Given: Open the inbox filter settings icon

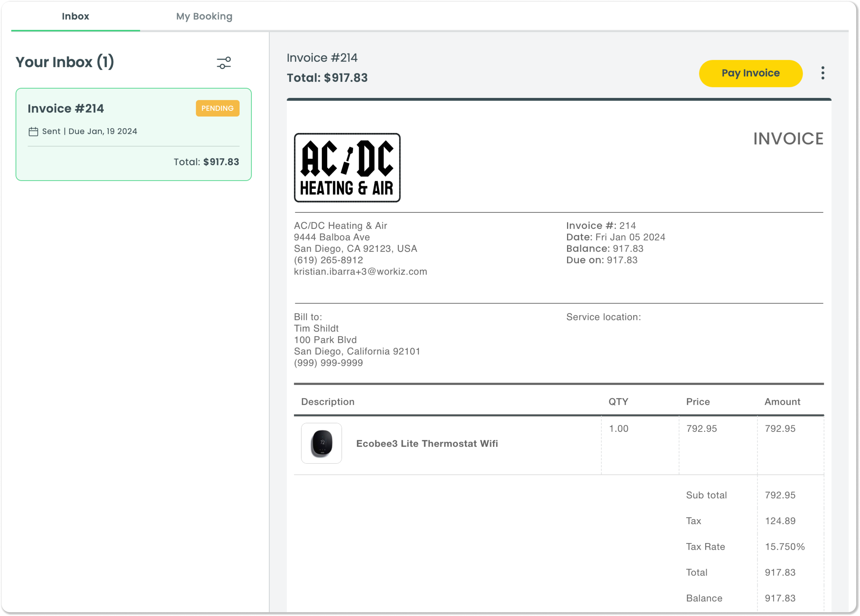Looking at the screenshot, I should coord(224,63).
